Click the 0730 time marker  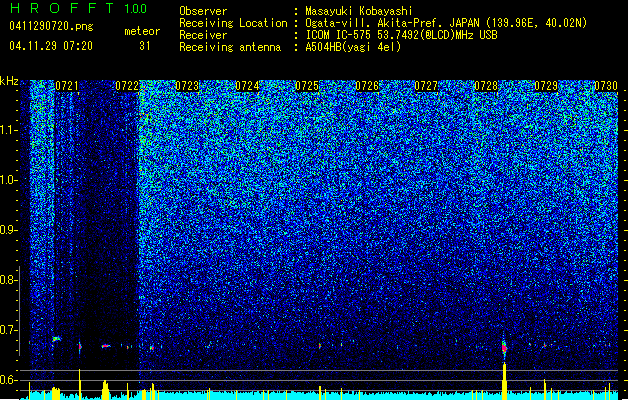click(x=606, y=86)
